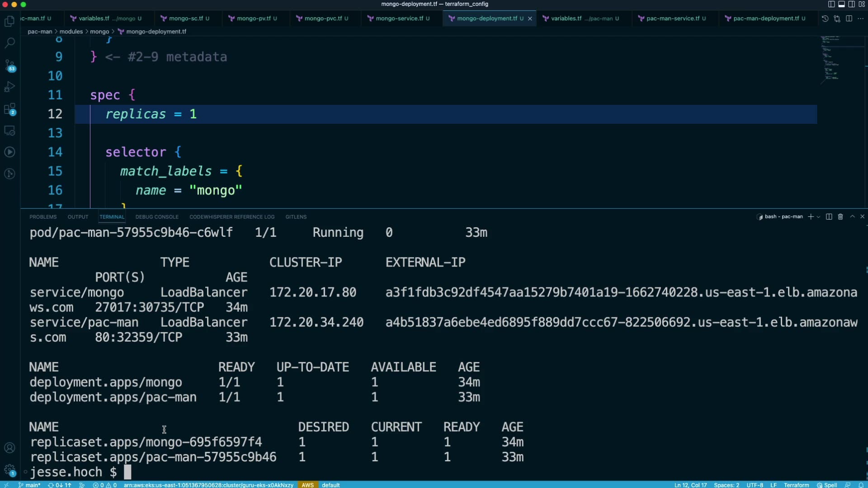The image size is (868, 488).
Task: Open Source Control view with 53 changes
Action: click(9, 65)
